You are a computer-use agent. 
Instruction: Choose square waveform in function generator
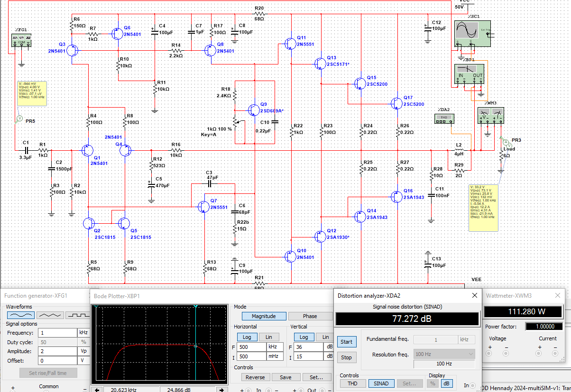77,315
